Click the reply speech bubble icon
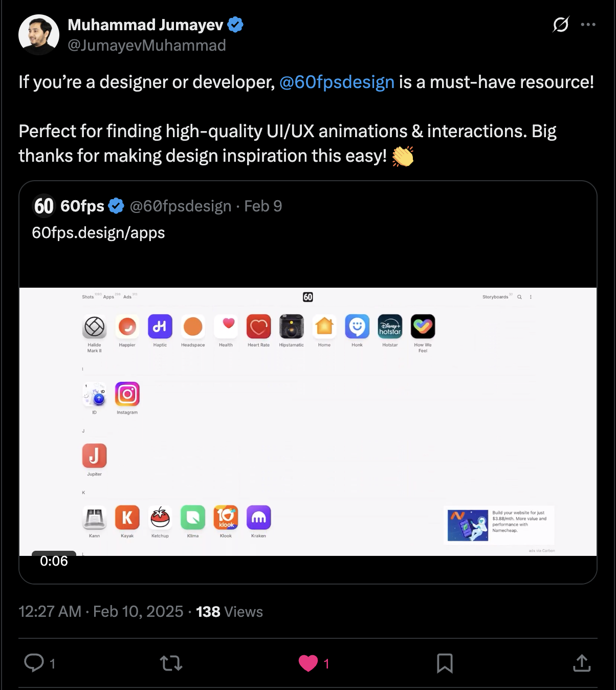This screenshot has height=690, width=616. [34, 663]
